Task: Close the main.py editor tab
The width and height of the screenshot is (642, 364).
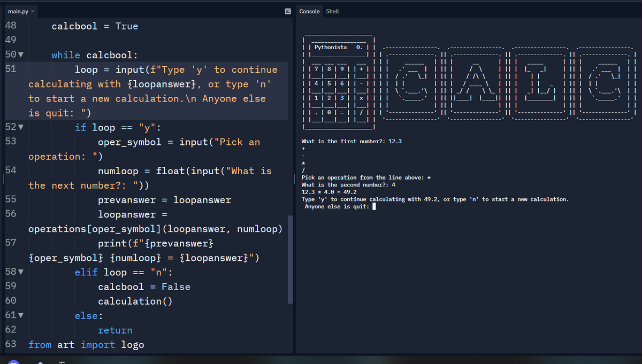Action: [x=34, y=11]
